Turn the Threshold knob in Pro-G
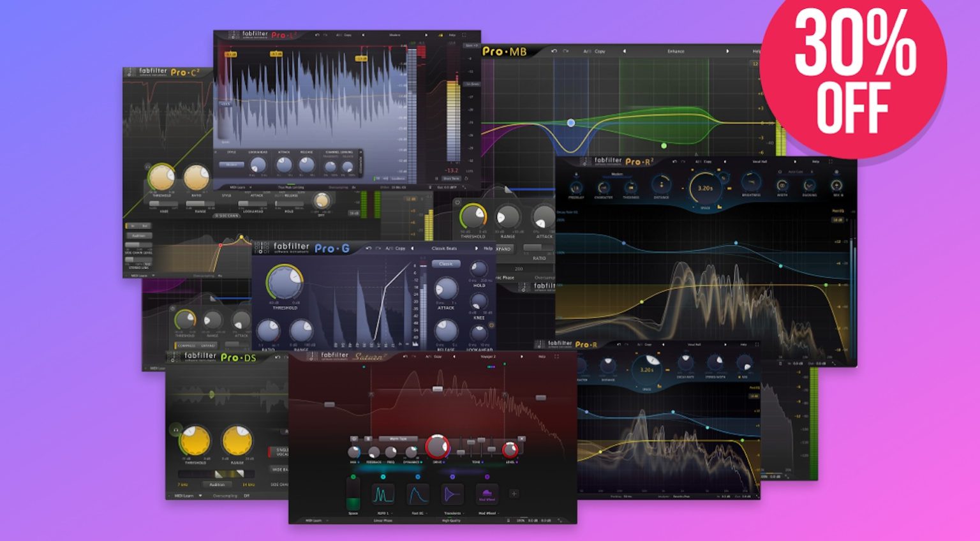The width and height of the screenshot is (980, 541). (x=285, y=281)
